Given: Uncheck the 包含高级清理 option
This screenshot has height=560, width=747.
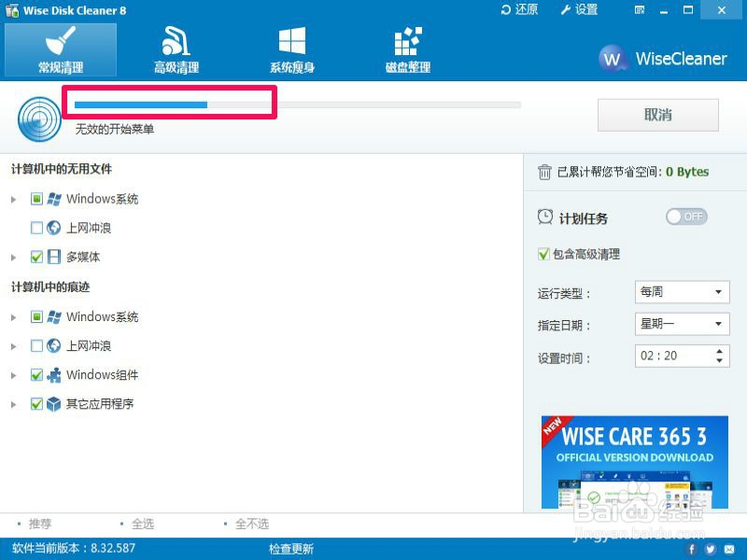Looking at the screenshot, I should pyautogui.click(x=543, y=254).
